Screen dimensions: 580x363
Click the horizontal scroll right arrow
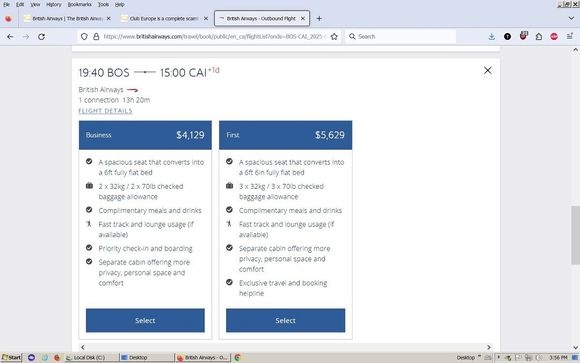[x=489, y=347]
